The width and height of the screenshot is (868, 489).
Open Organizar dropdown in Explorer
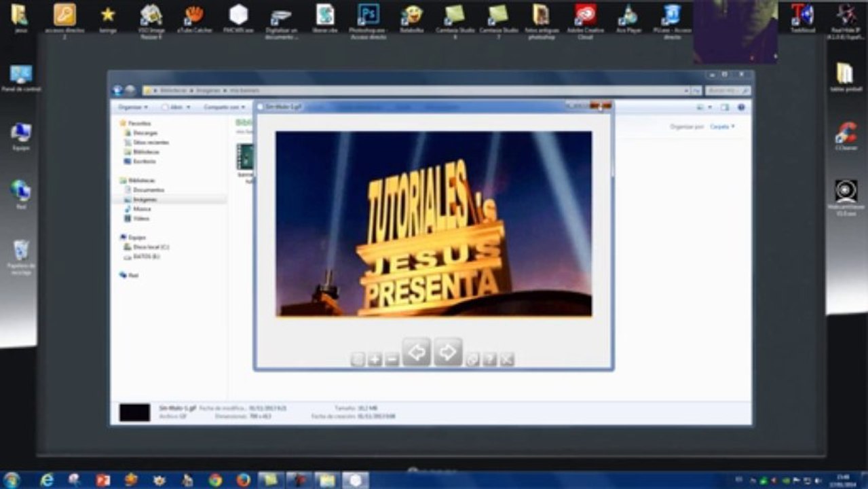pyautogui.click(x=132, y=107)
